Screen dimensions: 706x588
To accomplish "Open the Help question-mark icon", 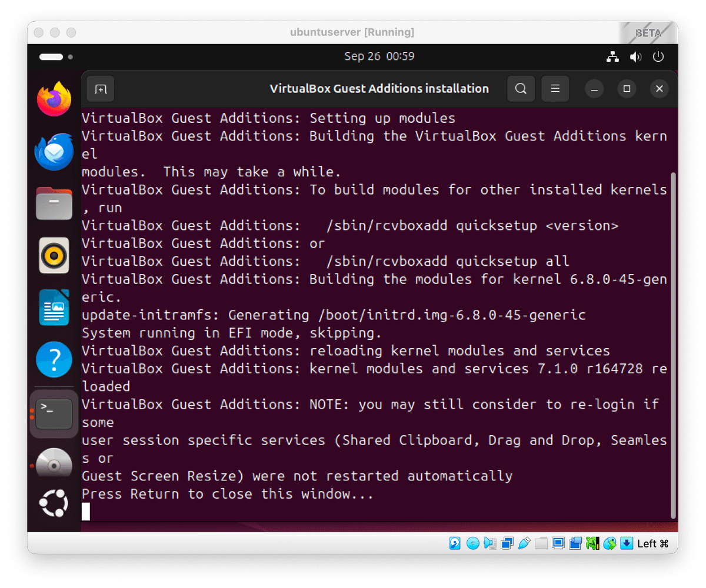I will (x=54, y=359).
